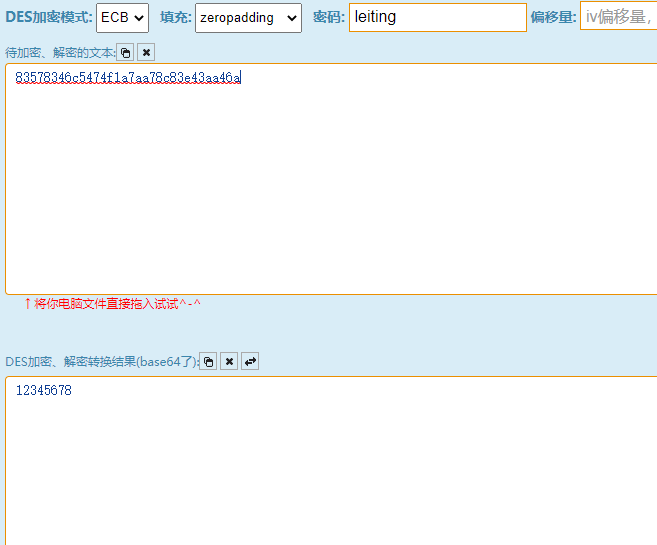Copy the DES result with copy icon
Image resolution: width=657 pixels, height=545 pixels.
tap(208, 361)
